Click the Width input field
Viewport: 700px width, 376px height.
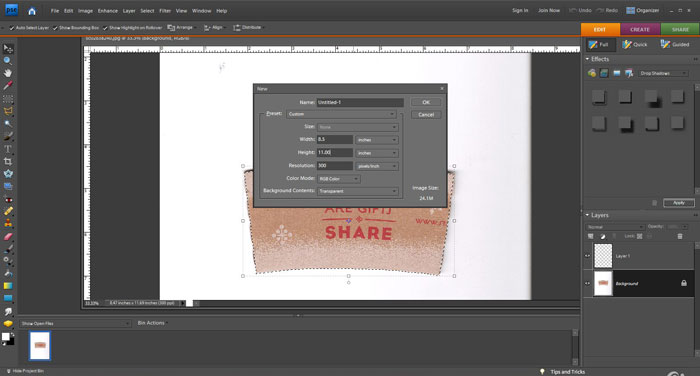click(335, 140)
